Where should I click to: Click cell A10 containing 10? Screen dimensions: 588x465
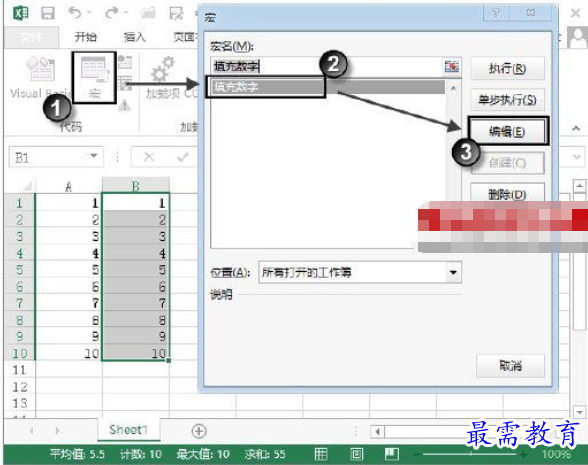click(x=68, y=353)
